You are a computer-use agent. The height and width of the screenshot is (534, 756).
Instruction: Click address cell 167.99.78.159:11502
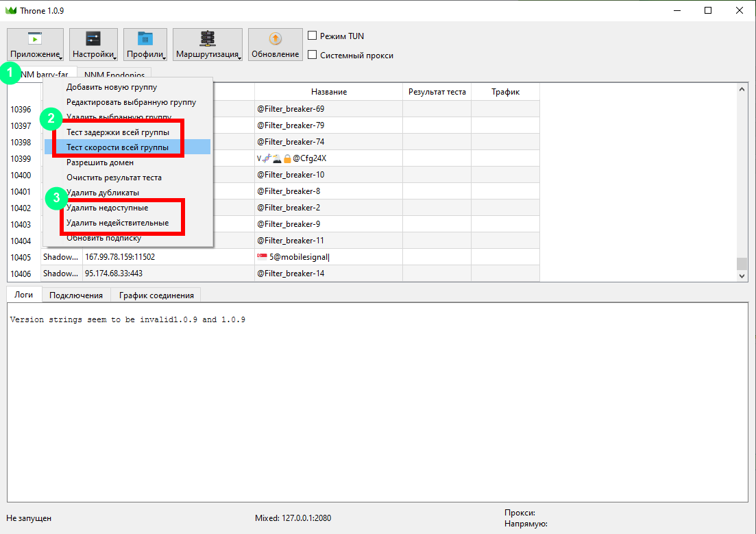(169, 256)
